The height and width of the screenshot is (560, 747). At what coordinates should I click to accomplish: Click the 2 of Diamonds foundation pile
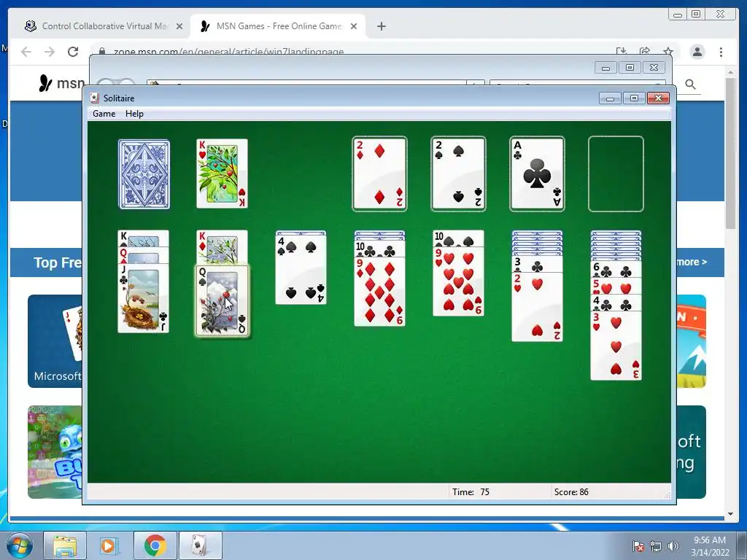click(x=379, y=174)
